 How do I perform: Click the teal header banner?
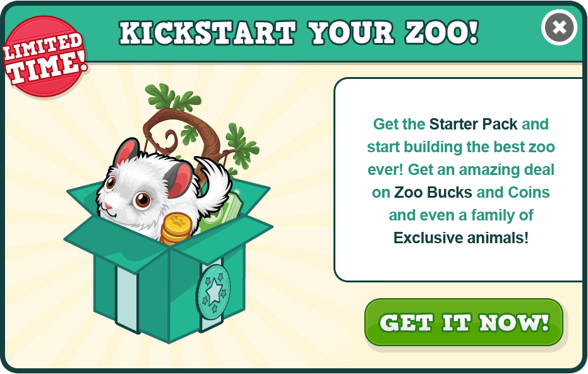point(294,33)
